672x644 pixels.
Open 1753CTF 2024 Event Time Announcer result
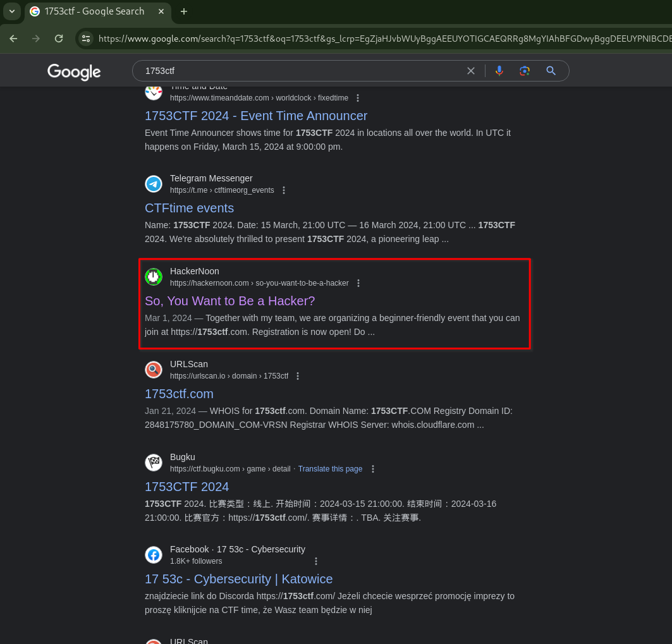point(256,116)
